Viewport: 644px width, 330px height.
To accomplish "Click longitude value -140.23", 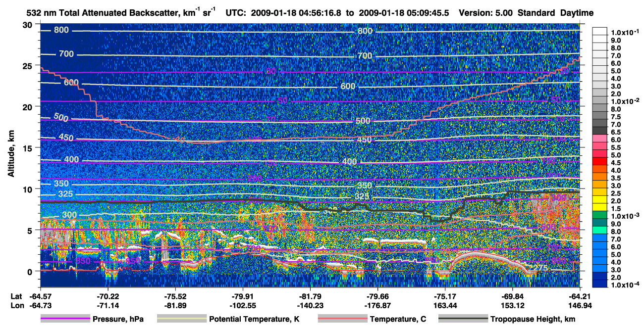I will (x=310, y=305).
